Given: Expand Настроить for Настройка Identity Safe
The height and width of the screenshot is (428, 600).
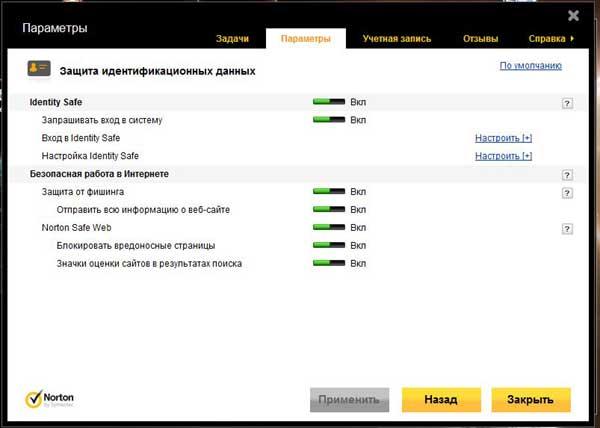Looking at the screenshot, I should (504, 156).
